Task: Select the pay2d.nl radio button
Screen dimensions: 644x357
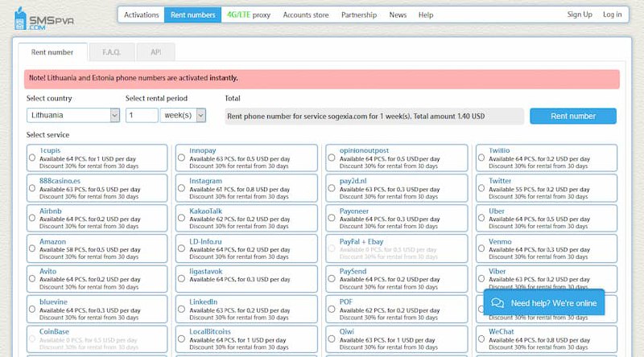Action: [332, 188]
